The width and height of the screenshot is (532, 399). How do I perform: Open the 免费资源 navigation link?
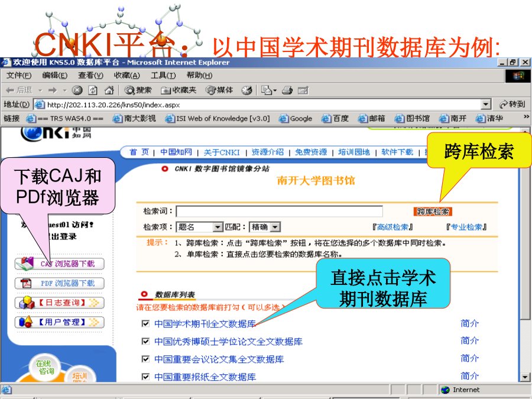pyautogui.click(x=311, y=152)
